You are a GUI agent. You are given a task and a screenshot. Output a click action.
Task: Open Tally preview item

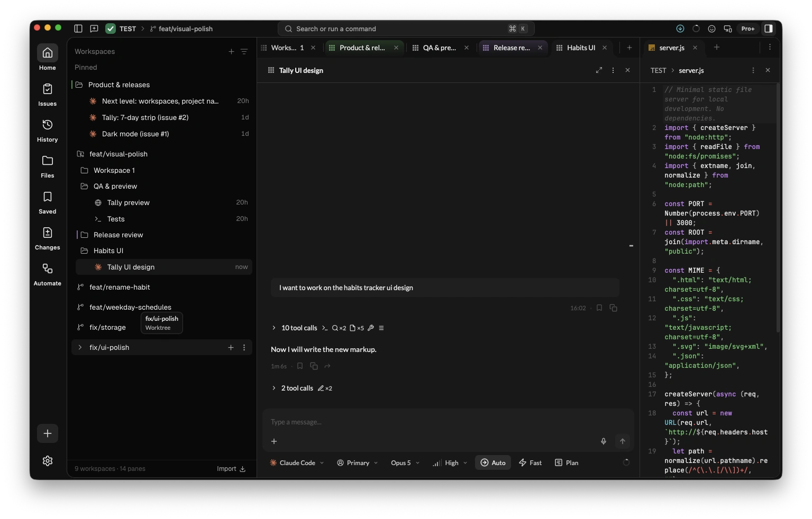tap(164, 202)
